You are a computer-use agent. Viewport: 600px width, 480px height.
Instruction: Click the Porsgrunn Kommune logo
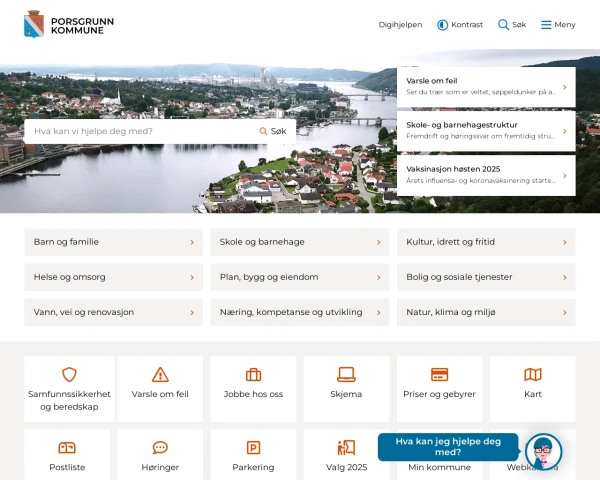point(63,24)
